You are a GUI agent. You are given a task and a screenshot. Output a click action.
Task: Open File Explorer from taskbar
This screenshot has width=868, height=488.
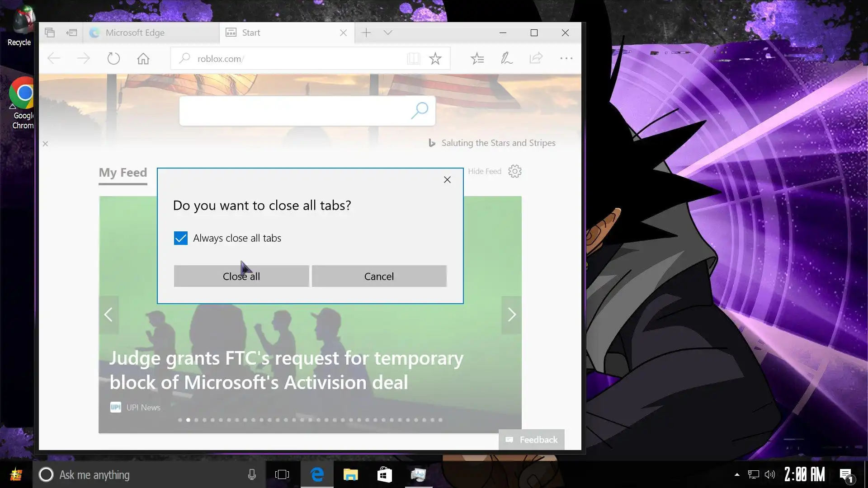[350, 474]
